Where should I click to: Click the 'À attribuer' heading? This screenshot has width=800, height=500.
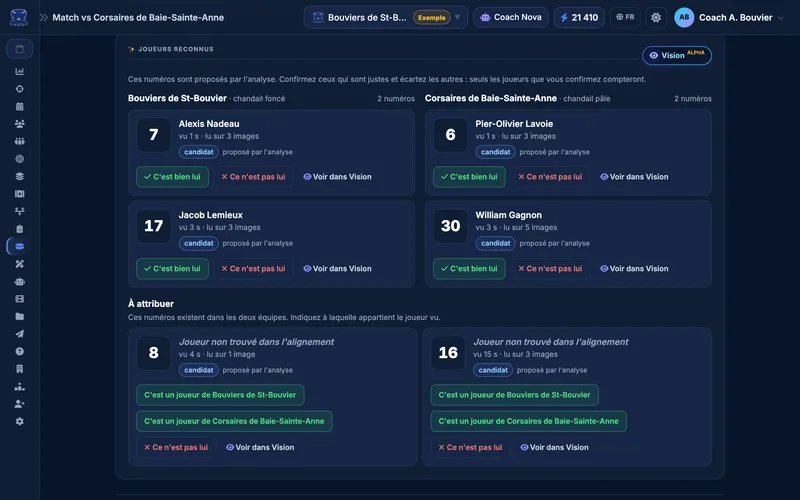[151, 304]
